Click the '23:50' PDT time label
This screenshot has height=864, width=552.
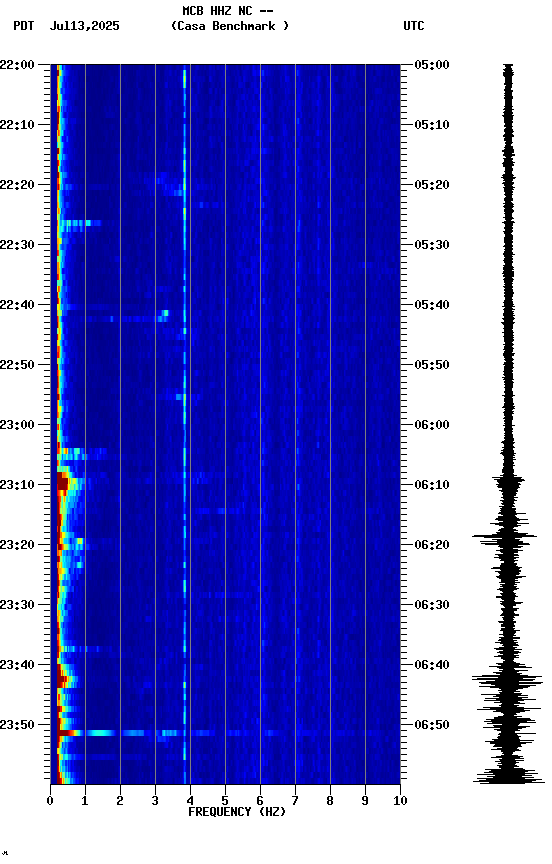pos(17,725)
